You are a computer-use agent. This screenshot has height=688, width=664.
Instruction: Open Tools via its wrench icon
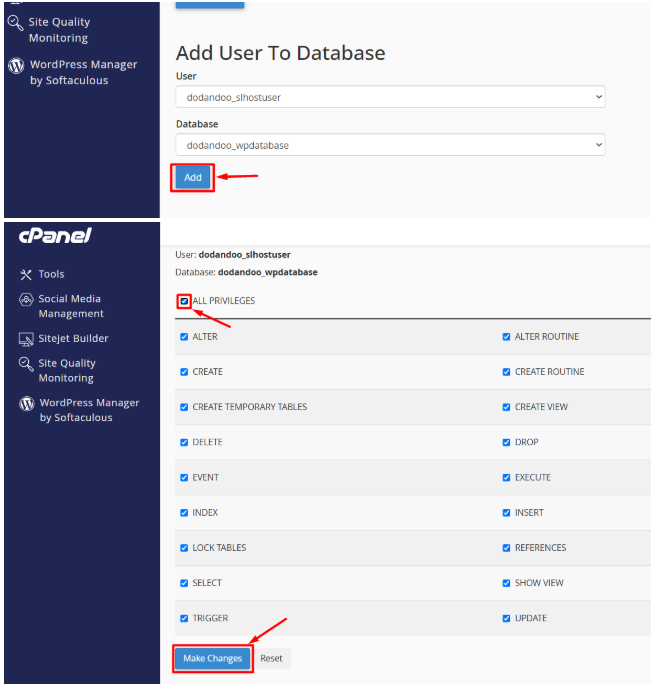coord(26,274)
